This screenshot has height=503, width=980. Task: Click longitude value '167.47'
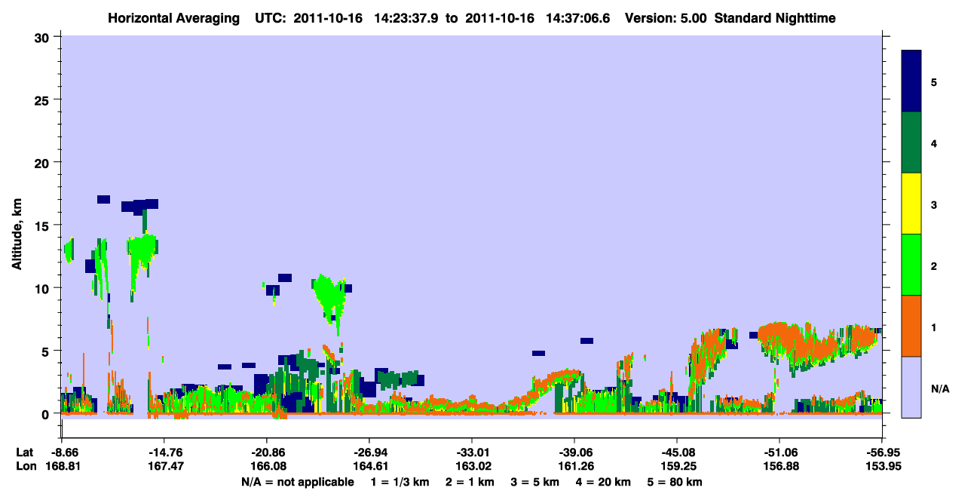pyautogui.click(x=164, y=466)
